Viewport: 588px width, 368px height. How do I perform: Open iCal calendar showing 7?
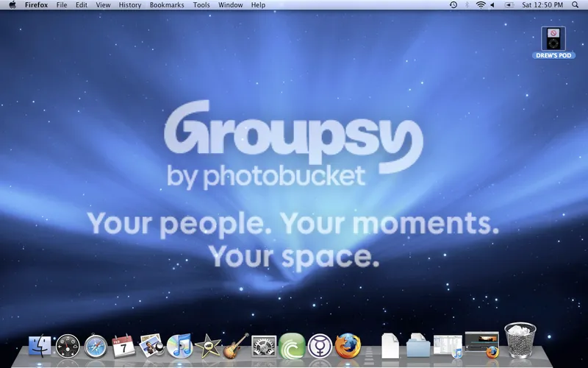(123, 345)
